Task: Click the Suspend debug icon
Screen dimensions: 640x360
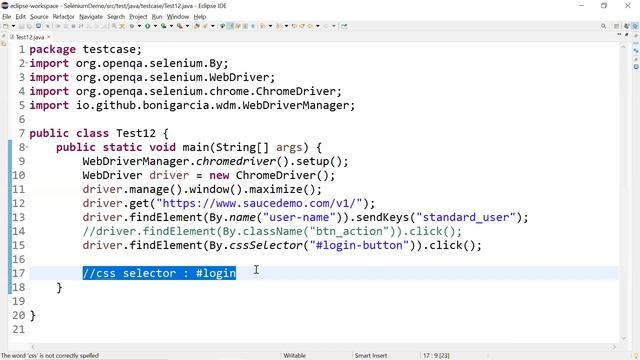Action: click(x=66, y=26)
